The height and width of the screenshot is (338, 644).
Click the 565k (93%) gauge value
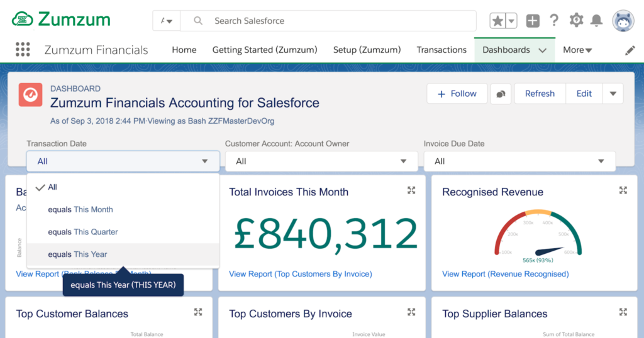pos(538,261)
